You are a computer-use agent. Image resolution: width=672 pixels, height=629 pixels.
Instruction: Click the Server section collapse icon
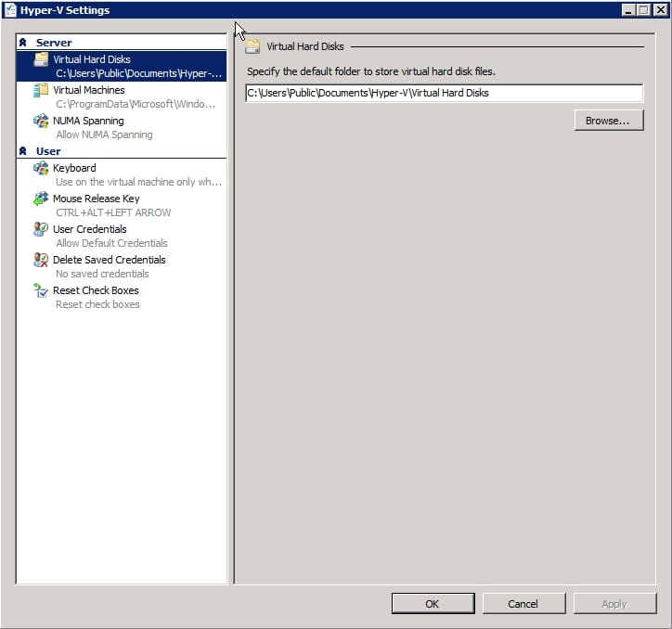pos(22,43)
